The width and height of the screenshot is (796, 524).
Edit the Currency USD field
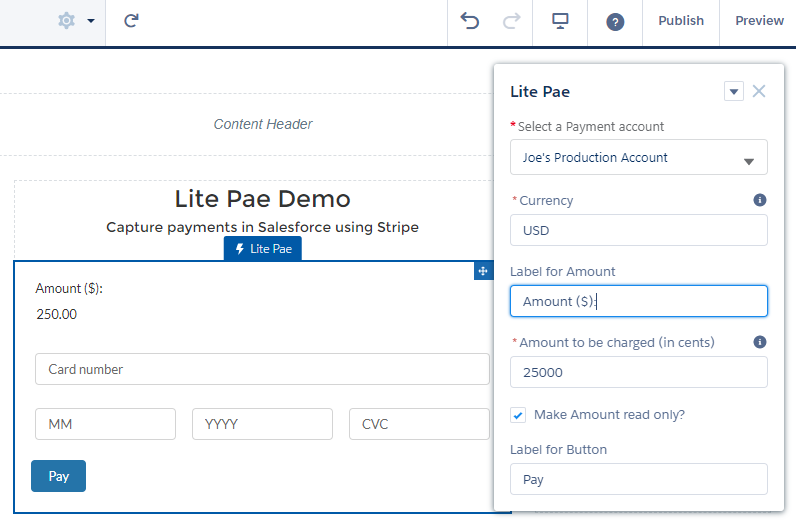coord(639,231)
